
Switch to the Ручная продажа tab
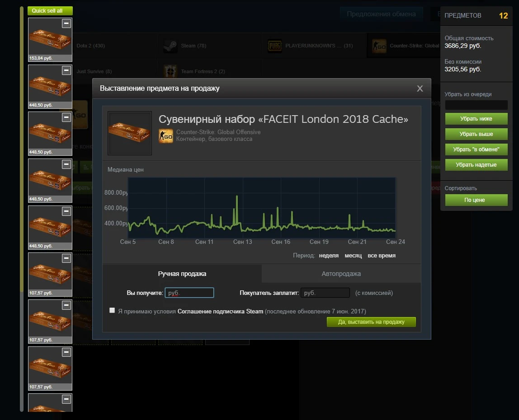point(182,274)
